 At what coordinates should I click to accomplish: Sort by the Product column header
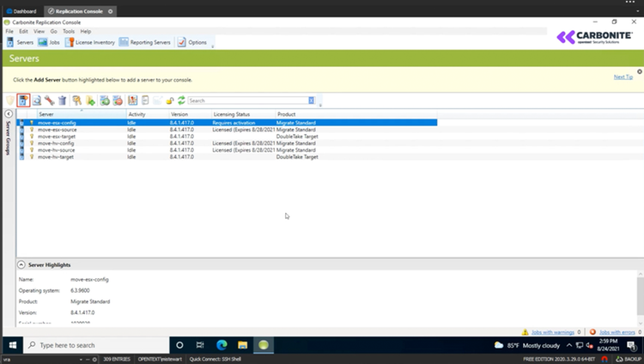pyautogui.click(x=356, y=114)
